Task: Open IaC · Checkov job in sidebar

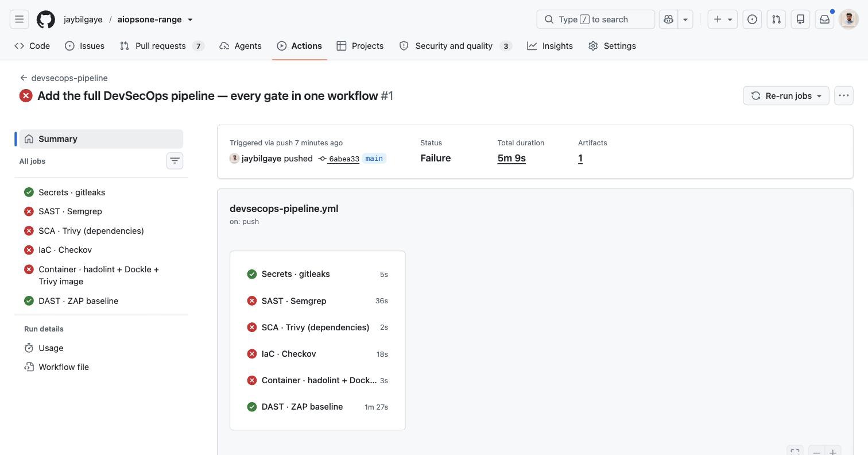Action: pos(101,250)
